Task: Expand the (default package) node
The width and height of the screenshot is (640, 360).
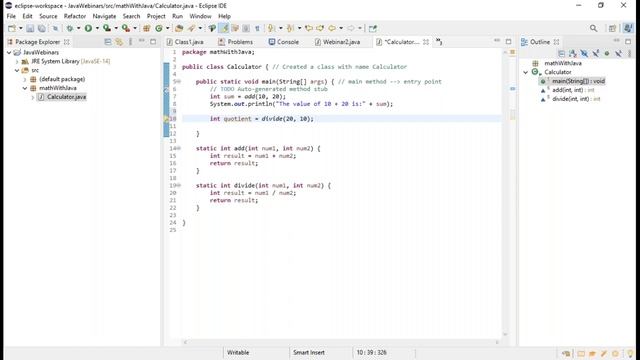Action: tap(25, 79)
